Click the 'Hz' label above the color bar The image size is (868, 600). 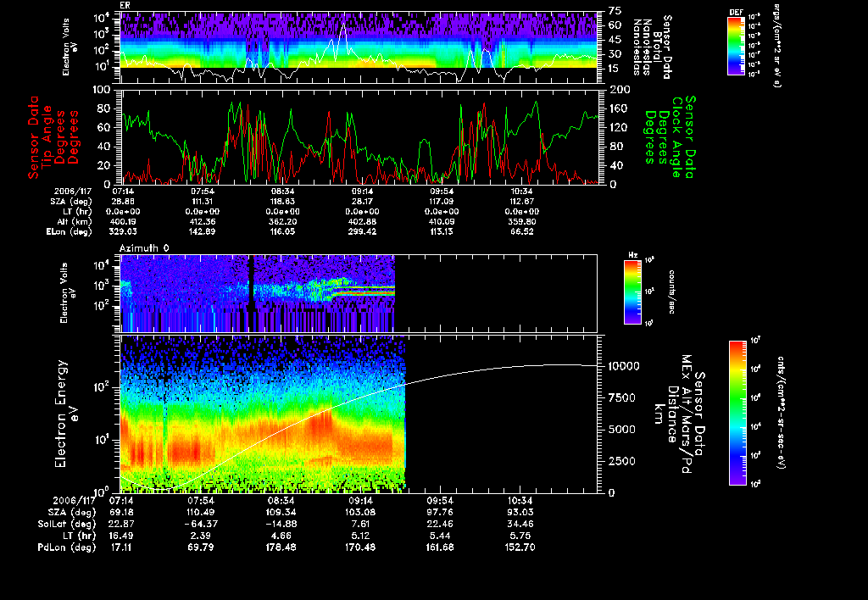pos(632,255)
